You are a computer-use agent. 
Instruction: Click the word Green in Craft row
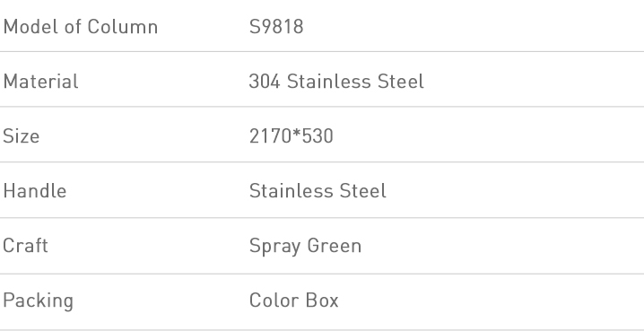coord(335,246)
